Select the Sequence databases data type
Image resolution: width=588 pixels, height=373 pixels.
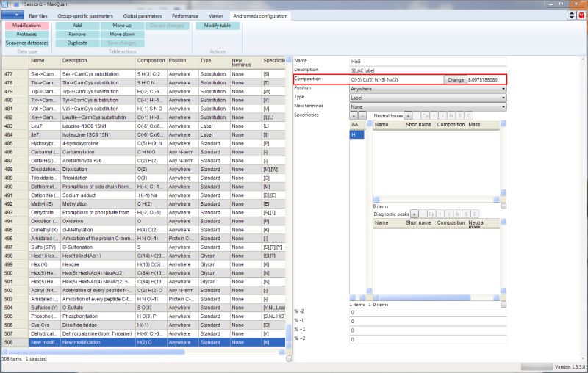[x=26, y=43]
